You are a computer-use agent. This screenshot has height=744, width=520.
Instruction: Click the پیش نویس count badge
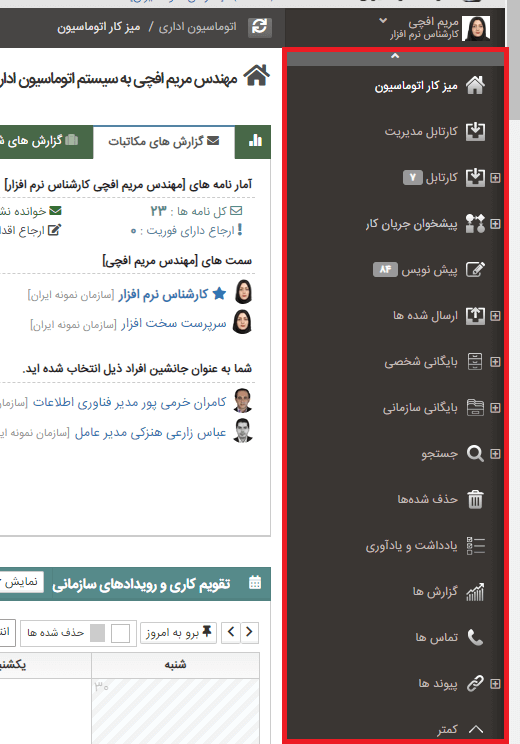[x=385, y=270]
